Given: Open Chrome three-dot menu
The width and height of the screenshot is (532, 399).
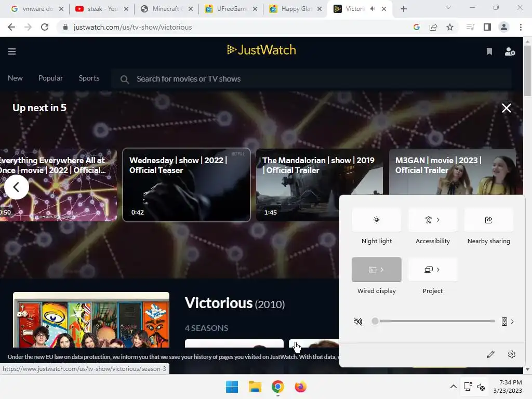Looking at the screenshot, I should [x=521, y=27].
